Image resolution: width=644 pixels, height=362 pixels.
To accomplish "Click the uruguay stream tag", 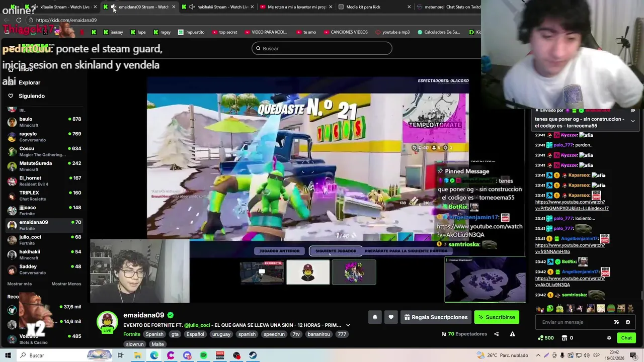I will click(221, 334).
